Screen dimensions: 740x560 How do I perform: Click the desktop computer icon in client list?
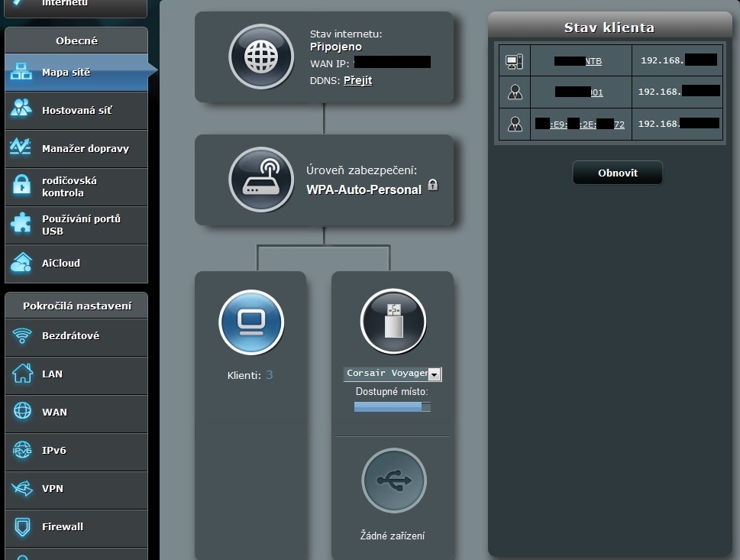(514, 60)
